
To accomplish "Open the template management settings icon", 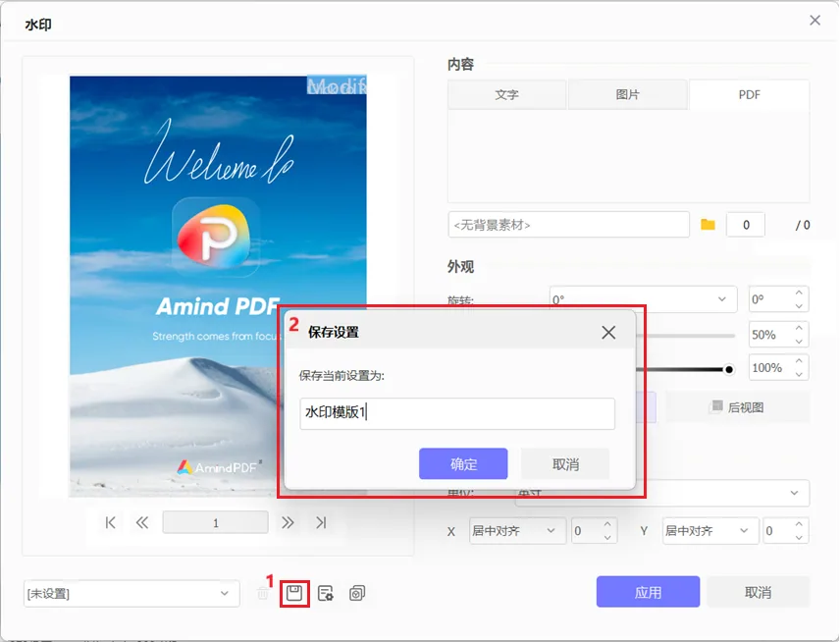I will (x=325, y=593).
